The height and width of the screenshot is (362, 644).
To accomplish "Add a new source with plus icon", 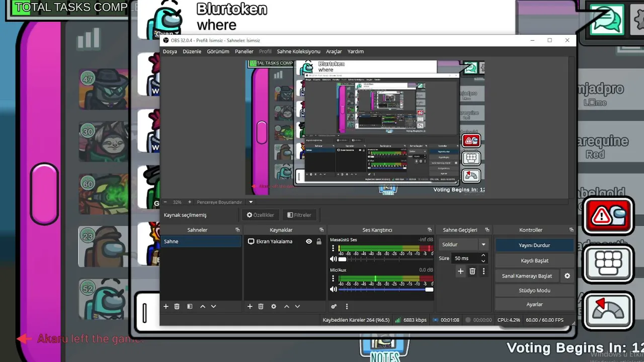I will click(250, 306).
